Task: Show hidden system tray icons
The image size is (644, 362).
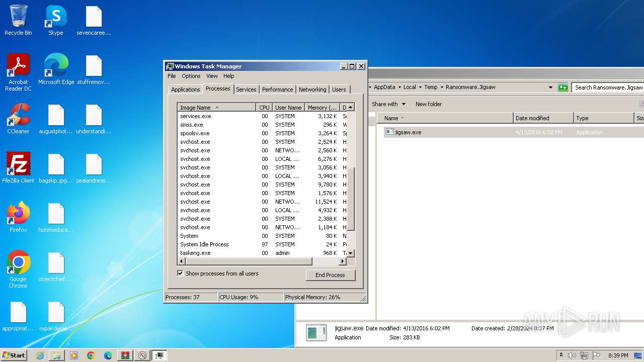Action: point(561,355)
